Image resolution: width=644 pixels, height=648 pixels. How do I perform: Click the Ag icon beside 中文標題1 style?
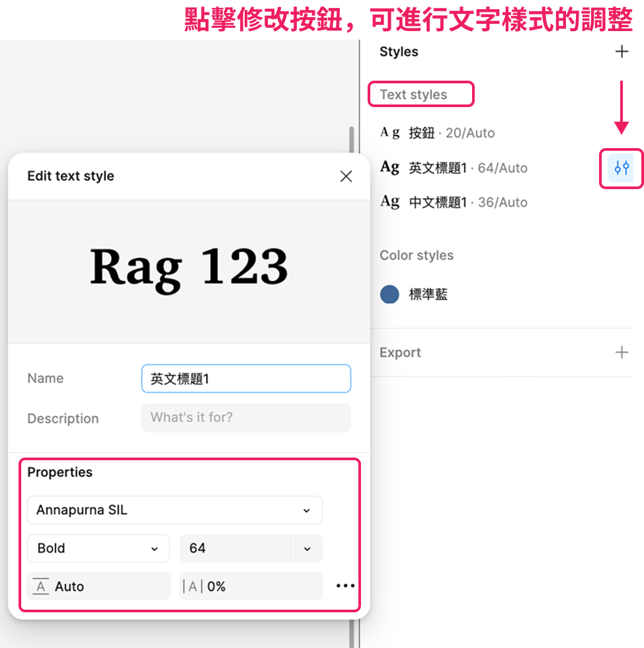(x=390, y=202)
